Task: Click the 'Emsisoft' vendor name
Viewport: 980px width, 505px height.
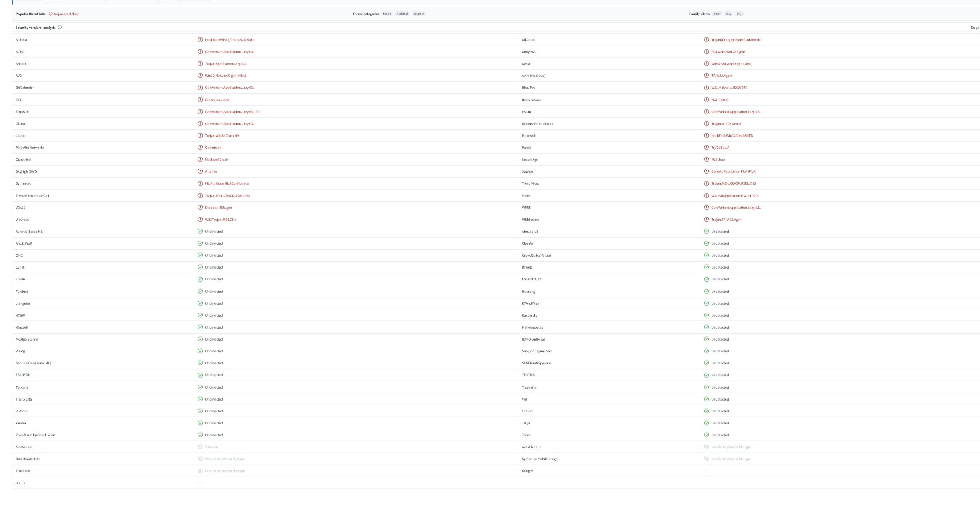Action: [x=22, y=112]
